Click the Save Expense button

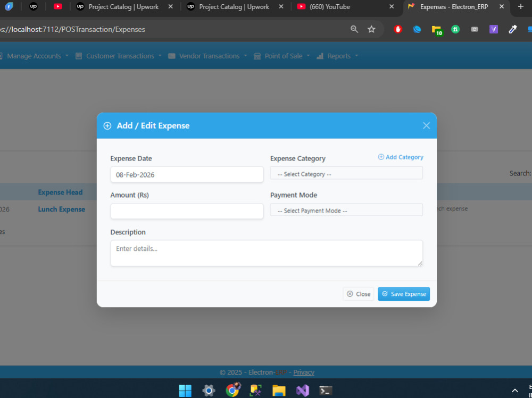pos(403,294)
